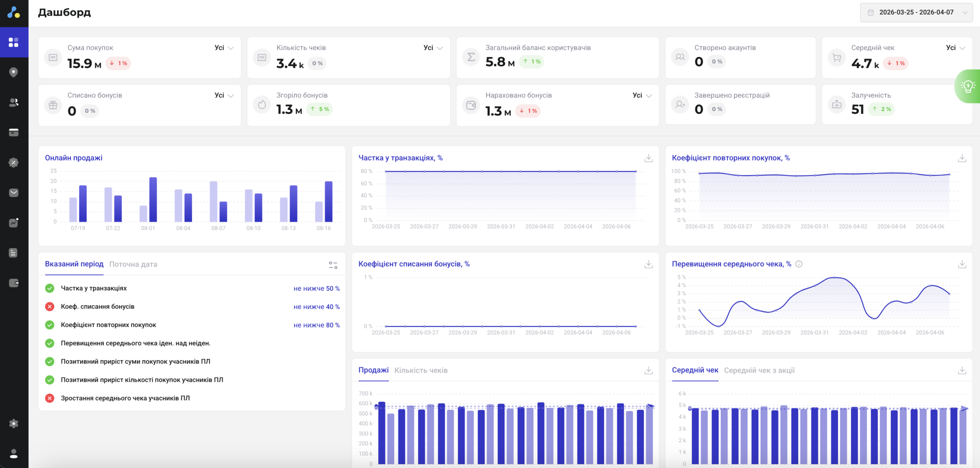This screenshot has height=468, width=980.
Task: Click the green lightbulb tips button
Action: [x=968, y=86]
